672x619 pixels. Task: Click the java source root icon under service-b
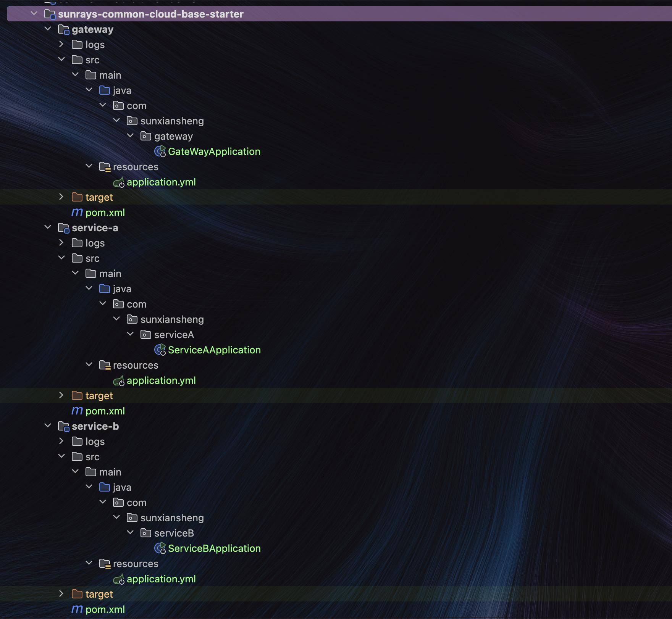click(105, 487)
